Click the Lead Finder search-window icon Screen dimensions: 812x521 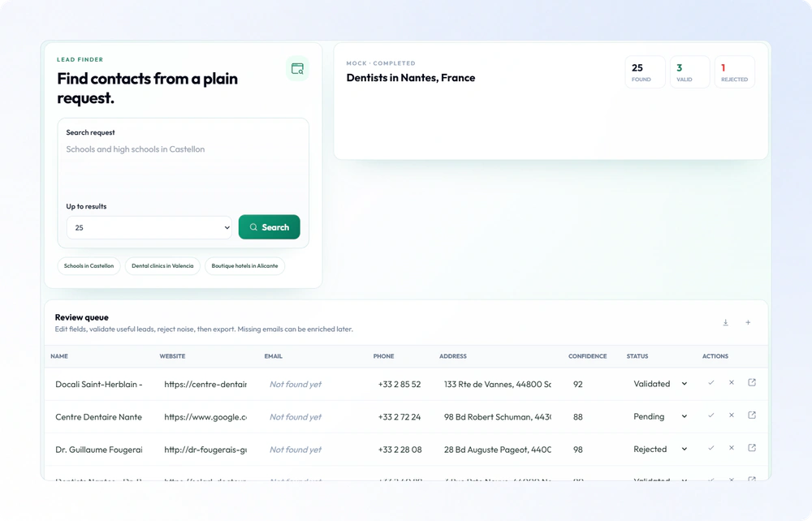click(297, 68)
